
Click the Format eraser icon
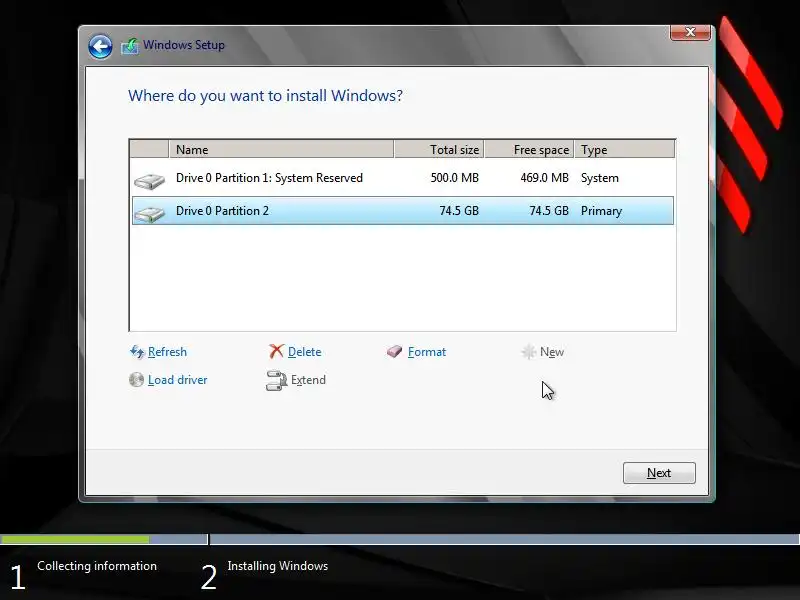tap(394, 351)
